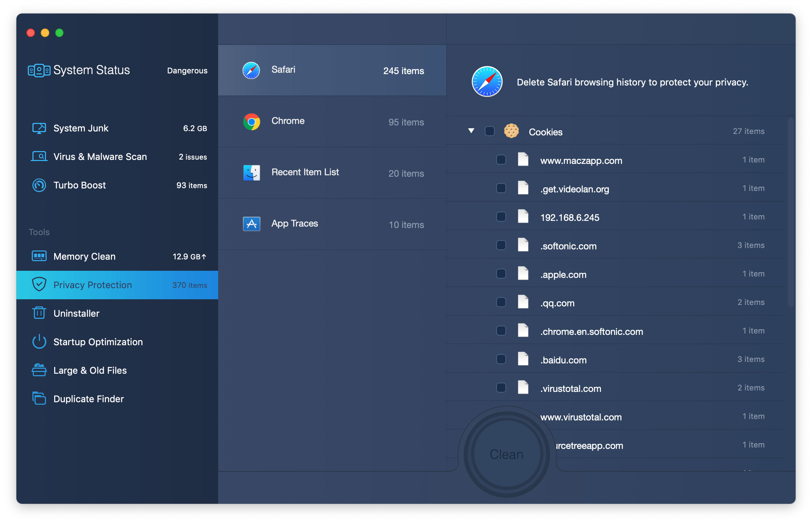
Task: Click the System Status monitor icon
Action: click(x=39, y=70)
